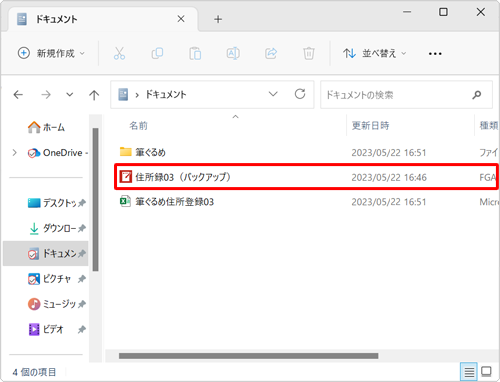The image size is (500, 382).
Task: Select file name 住所録03（バックアップ）
Action: point(183,177)
